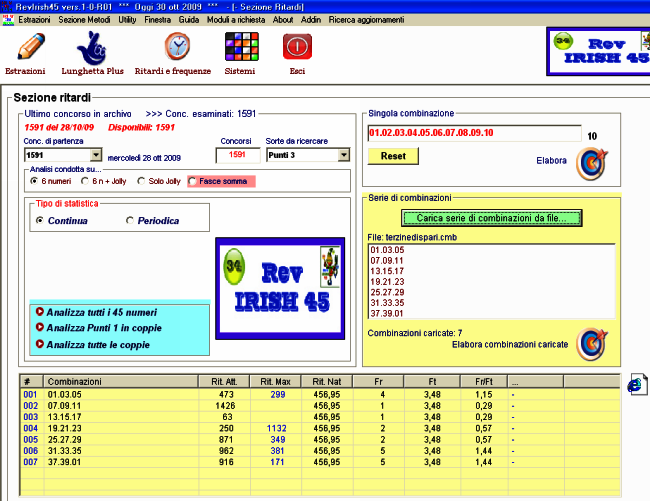650x501 pixels.
Task: Select results row 007 with 37.39.01
Action: (x=320, y=462)
